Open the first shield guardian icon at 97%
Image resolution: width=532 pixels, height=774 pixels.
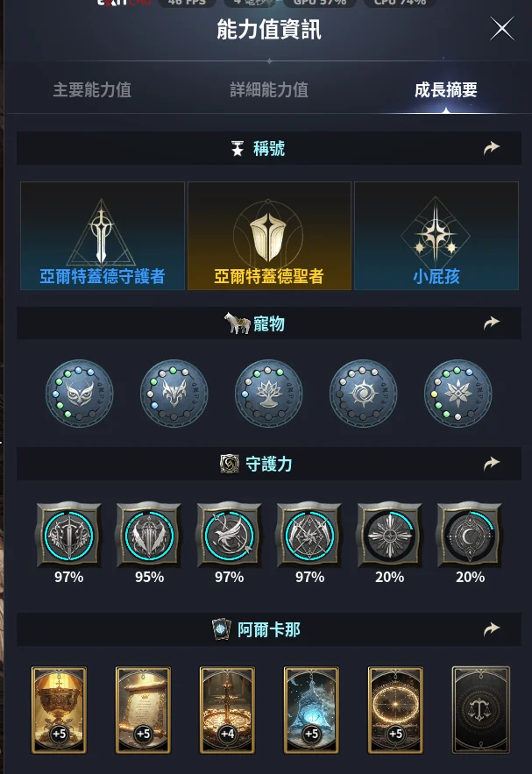68,534
